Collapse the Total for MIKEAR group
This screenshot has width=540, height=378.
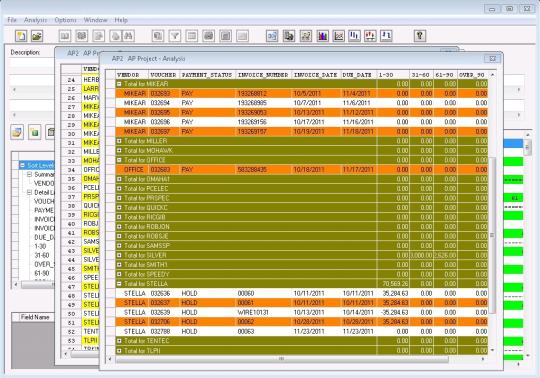[x=119, y=84]
